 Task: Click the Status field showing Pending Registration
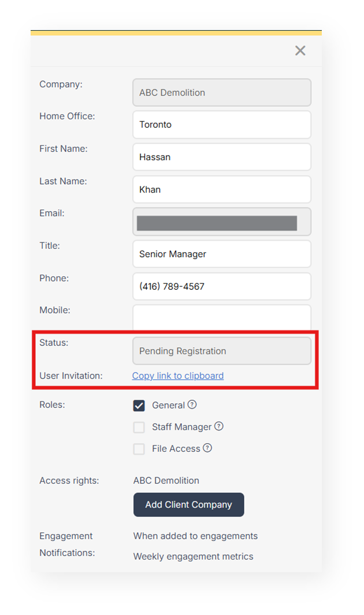coord(222,351)
